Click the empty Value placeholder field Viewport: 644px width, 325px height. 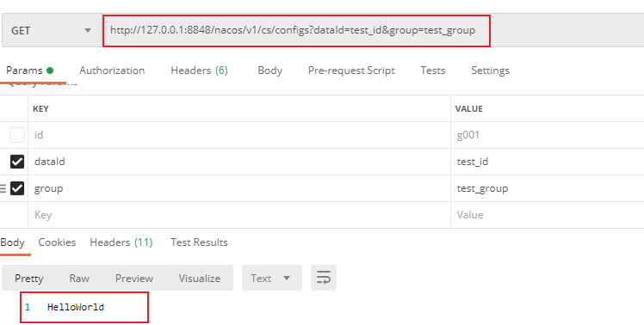click(x=548, y=215)
